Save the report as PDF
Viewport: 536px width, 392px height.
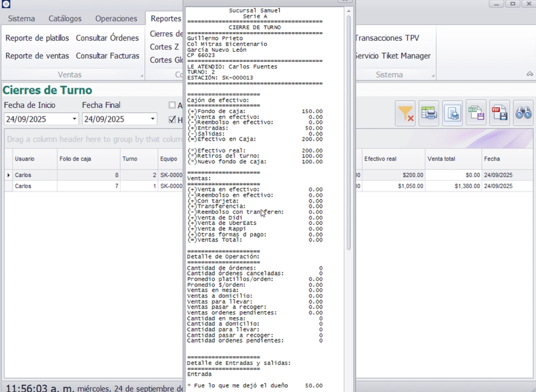pyautogui.click(x=499, y=113)
